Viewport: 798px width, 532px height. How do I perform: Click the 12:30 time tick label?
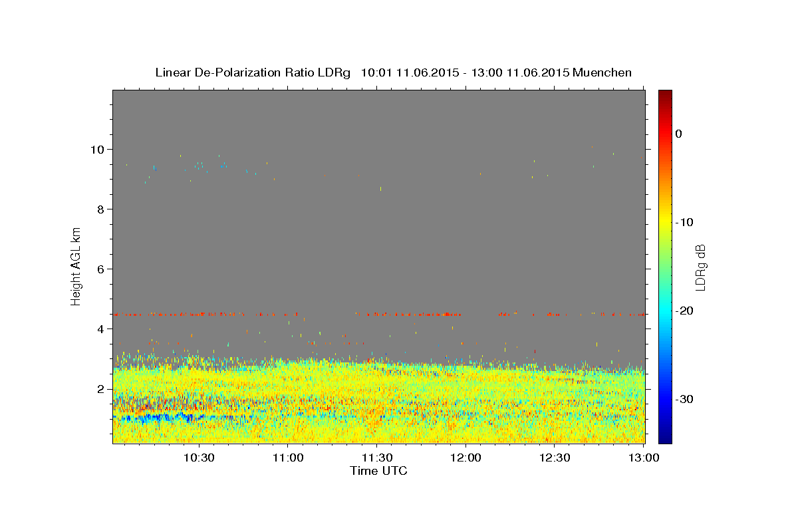(x=555, y=458)
